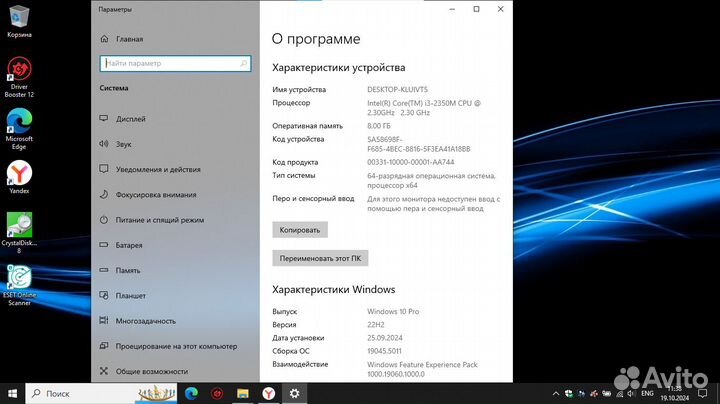Open File Explorer from the taskbar
Screen dimensions: 720x404
[243, 393]
